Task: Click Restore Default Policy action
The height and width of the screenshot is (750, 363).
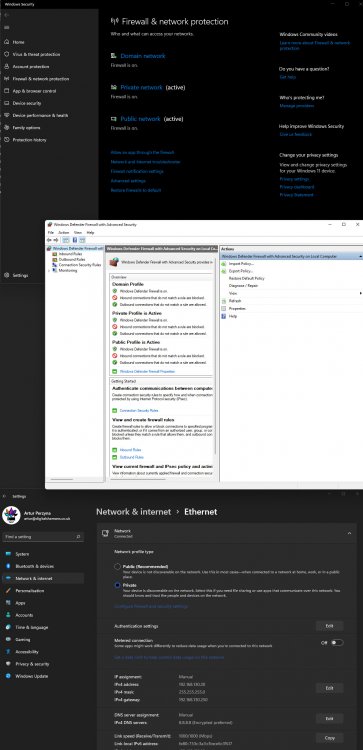Action: (x=247, y=278)
